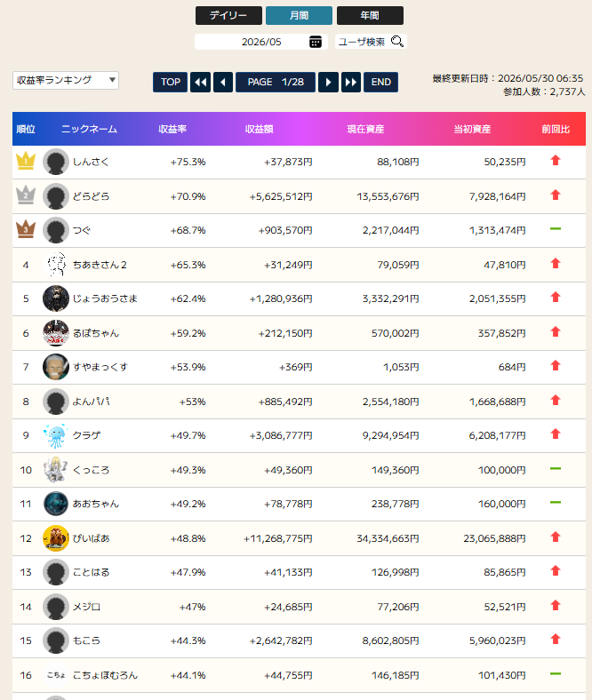Select nickname メジロ
This screenshot has width=592, height=700.
[87, 607]
